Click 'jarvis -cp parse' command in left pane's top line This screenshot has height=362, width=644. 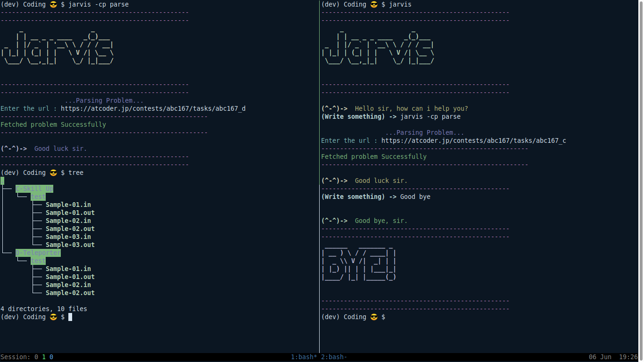99,4
